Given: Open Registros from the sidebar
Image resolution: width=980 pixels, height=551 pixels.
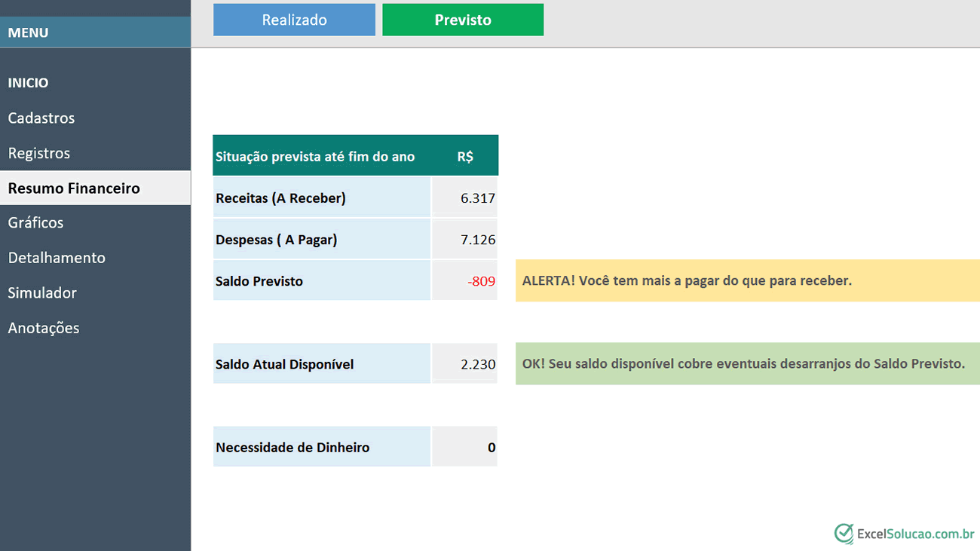Looking at the screenshot, I should (x=39, y=153).
